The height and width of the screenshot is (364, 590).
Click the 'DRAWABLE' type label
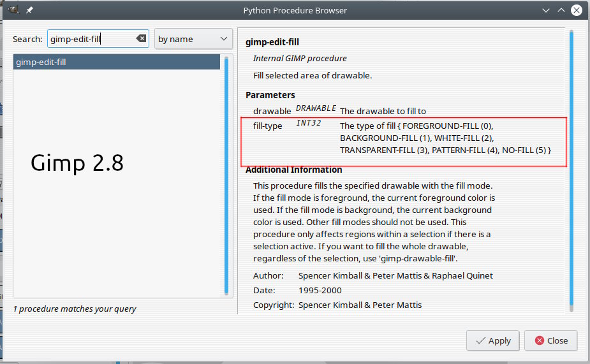pyautogui.click(x=316, y=108)
